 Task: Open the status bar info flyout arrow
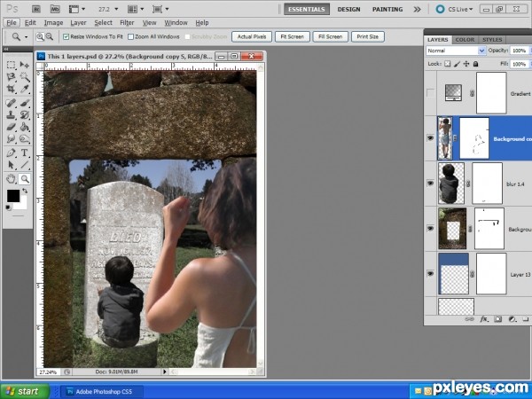point(165,372)
